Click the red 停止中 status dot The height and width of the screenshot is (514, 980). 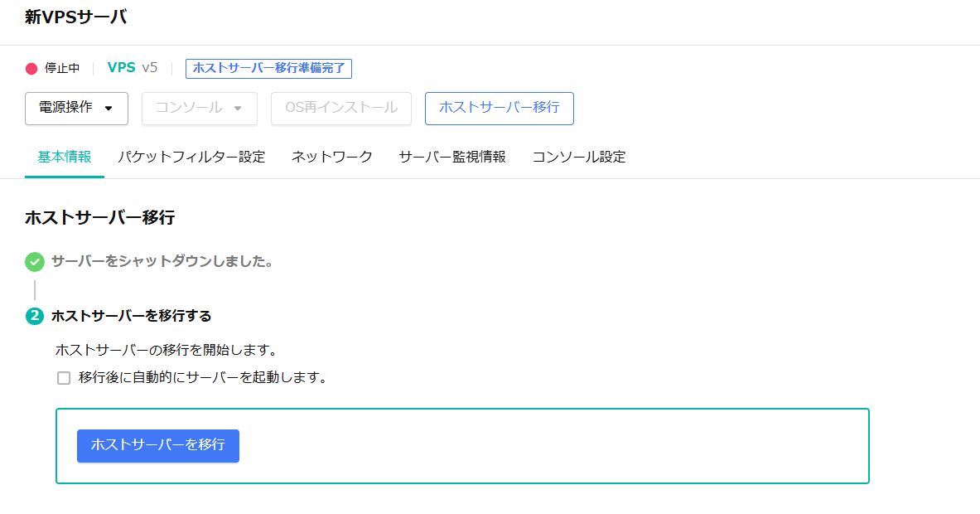click(33, 70)
